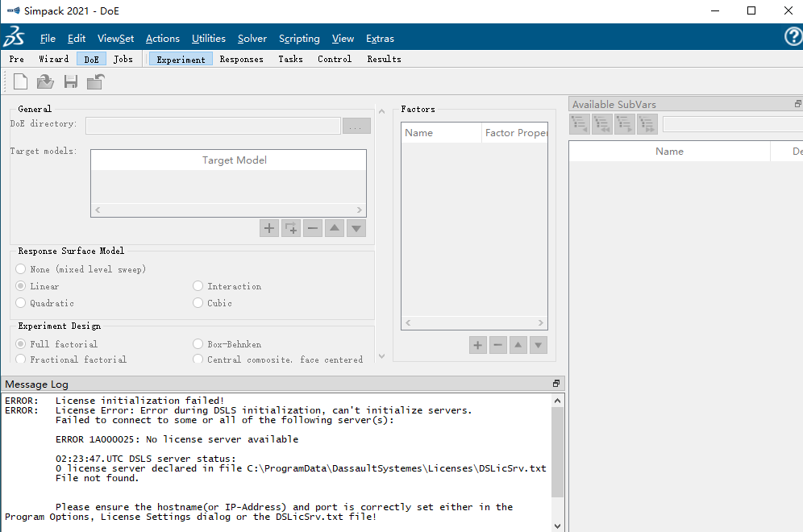Open the help question mark icon
Viewport: 803px width, 532px height.
click(793, 37)
